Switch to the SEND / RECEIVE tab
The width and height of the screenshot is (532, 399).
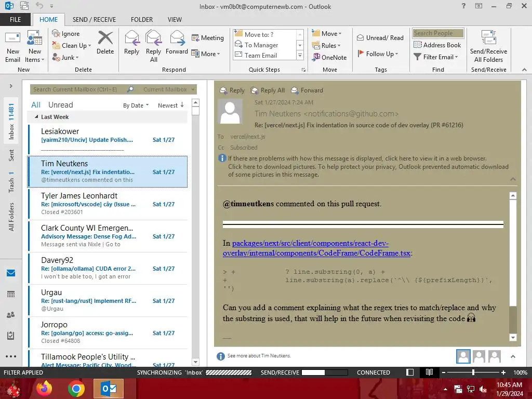click(95, 19)
